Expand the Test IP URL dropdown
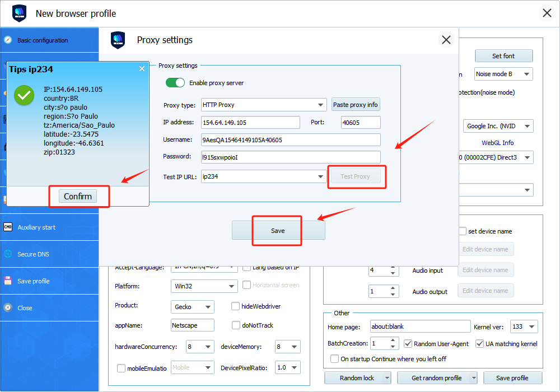560x392 pixels. [321, 176]
